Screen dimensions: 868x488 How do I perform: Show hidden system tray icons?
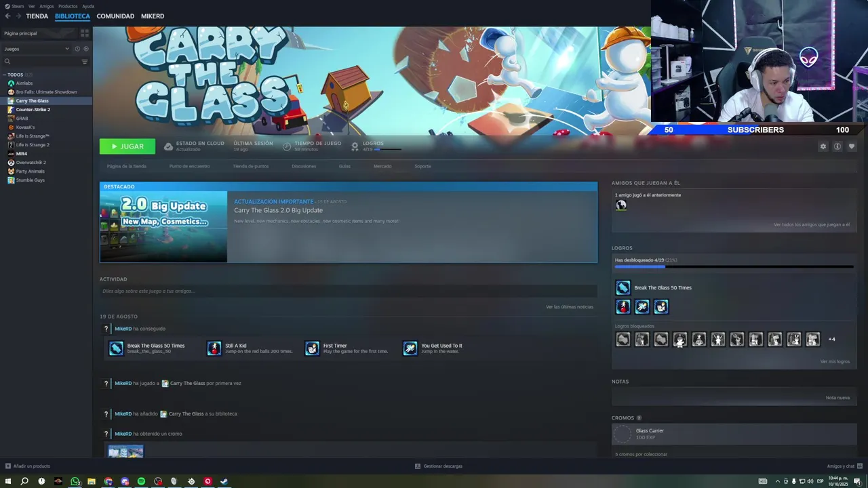[777, 481]
